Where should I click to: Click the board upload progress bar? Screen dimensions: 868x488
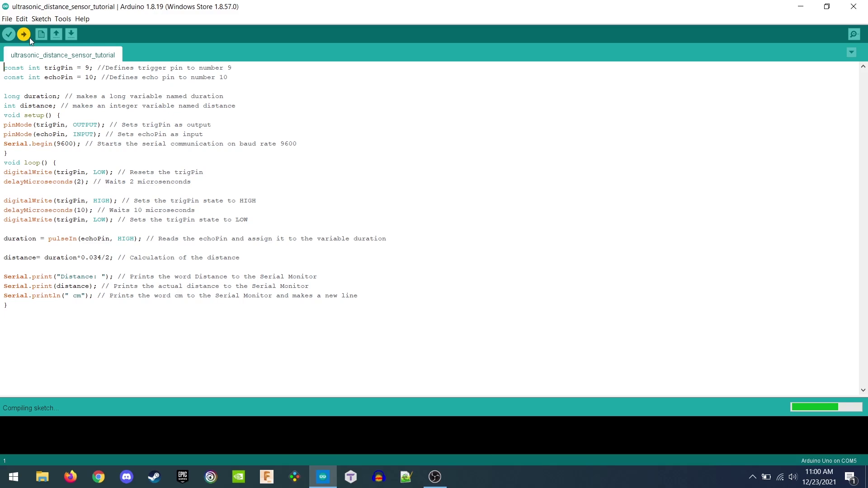(825, 408)
